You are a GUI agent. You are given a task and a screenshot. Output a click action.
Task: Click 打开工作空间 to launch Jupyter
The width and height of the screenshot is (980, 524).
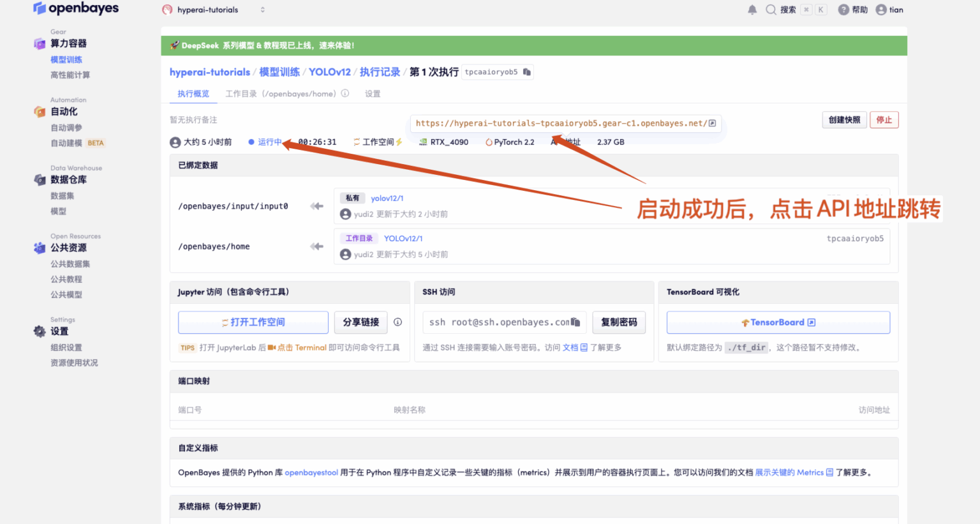(253, 322)
